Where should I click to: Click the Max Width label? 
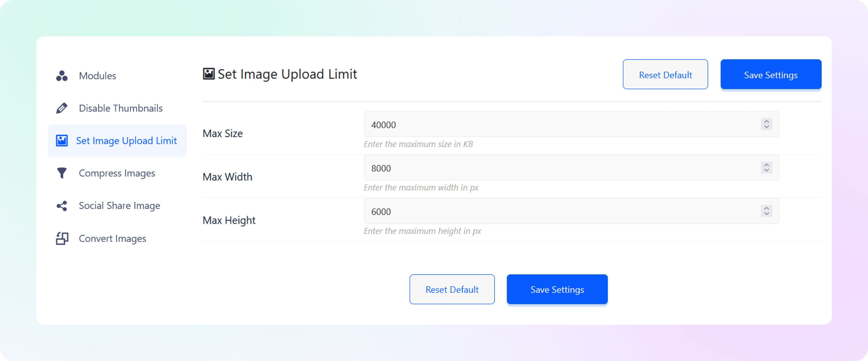point(227,177)
